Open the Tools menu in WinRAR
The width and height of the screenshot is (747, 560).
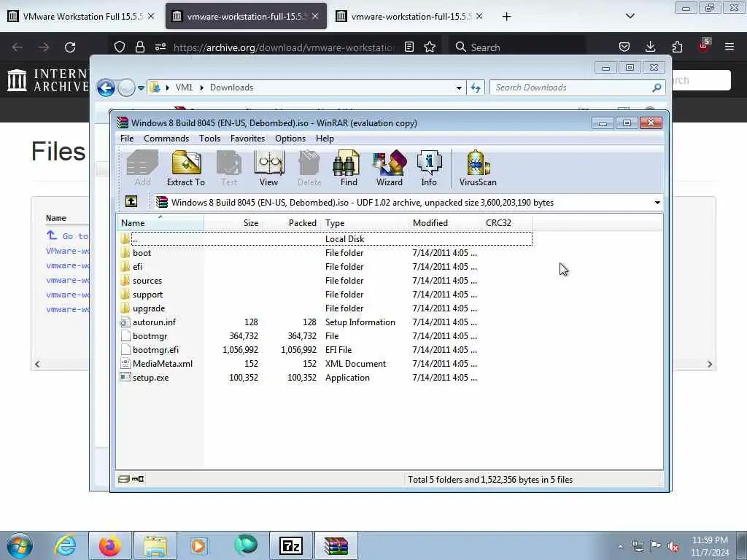[x=209, y=139]
